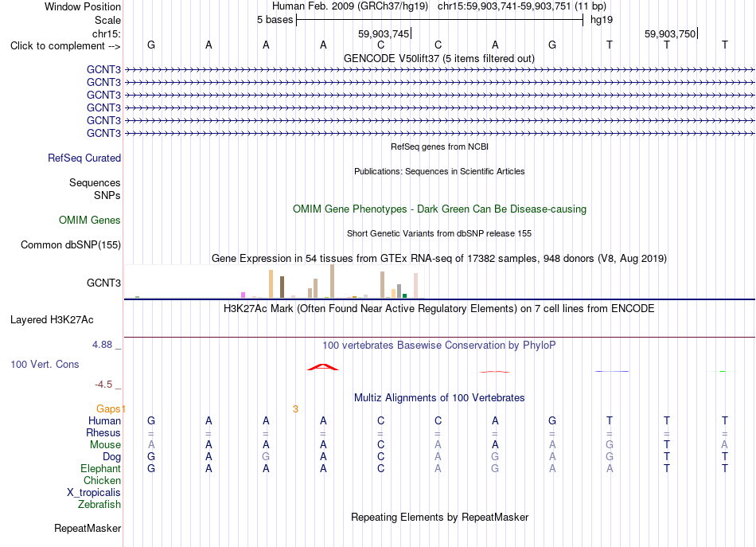Click the grey bar in the GTEx chart
Screen dimensions: 756x547
[399, 291]
